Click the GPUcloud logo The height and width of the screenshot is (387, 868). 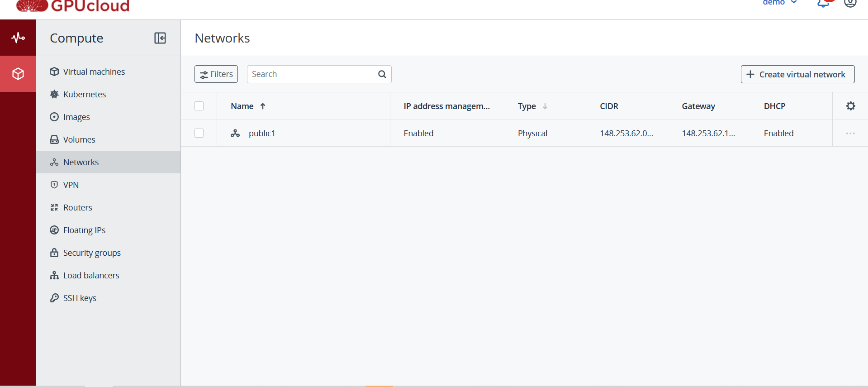[x=73, y=6]
